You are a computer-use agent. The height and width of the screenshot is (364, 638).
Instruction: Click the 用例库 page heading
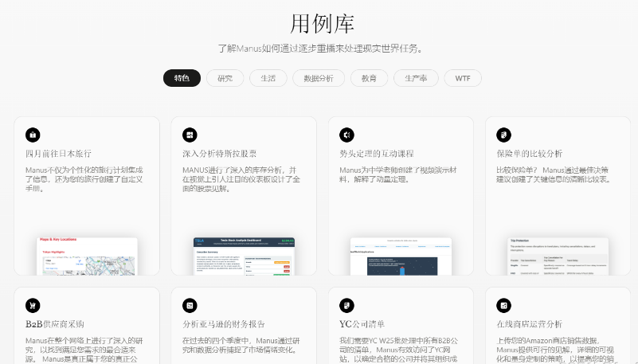pos(322,24)
